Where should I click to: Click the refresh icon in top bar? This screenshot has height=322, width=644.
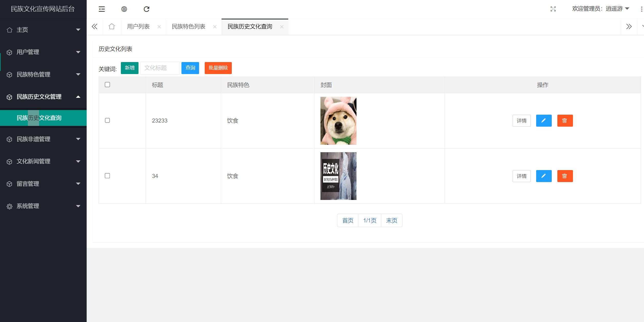(146, 9)
